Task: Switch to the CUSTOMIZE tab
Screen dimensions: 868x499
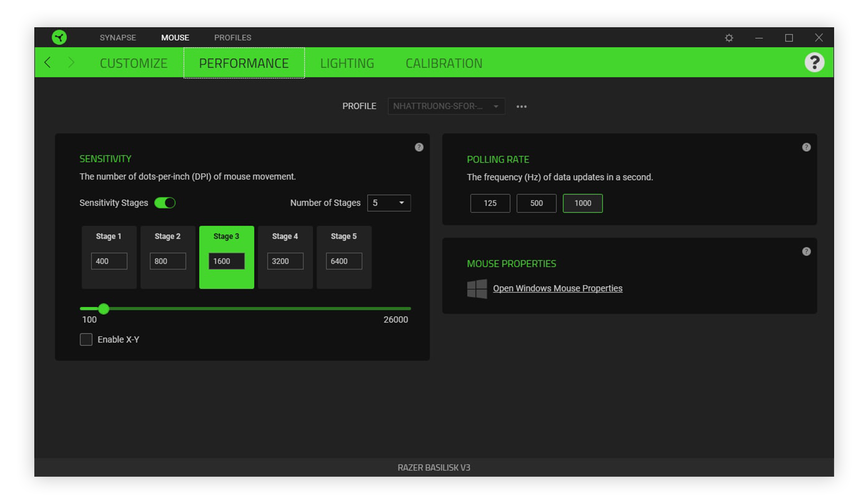Action: click(134, 63)
